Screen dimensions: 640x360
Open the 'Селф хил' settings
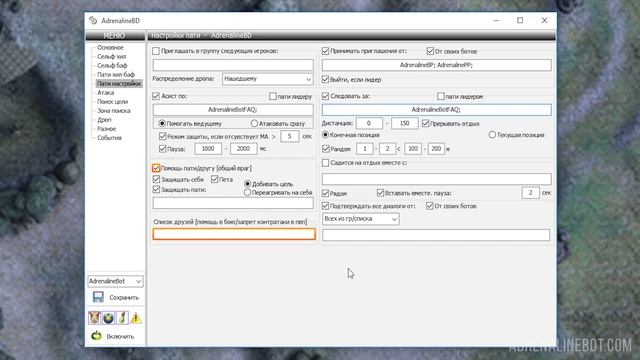coord(111,57)
